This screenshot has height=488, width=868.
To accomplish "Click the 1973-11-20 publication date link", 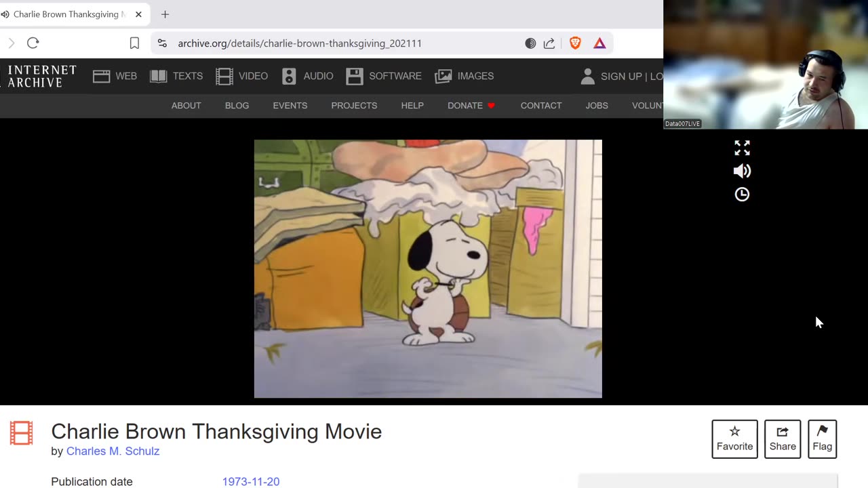I will click(251, 482).
